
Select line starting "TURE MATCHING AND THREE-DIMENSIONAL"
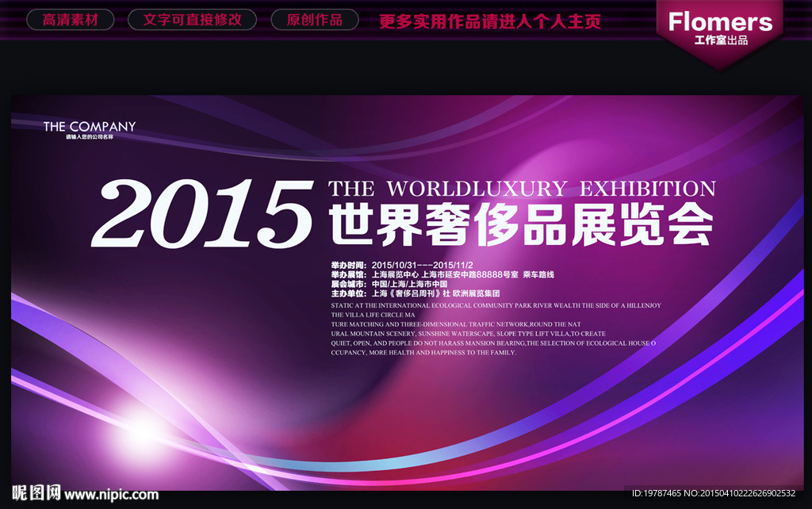pos(456,324)
